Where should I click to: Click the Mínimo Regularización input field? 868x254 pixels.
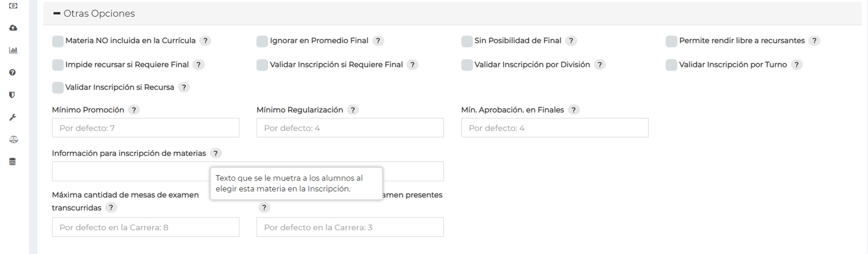click(x=350, y=128)
